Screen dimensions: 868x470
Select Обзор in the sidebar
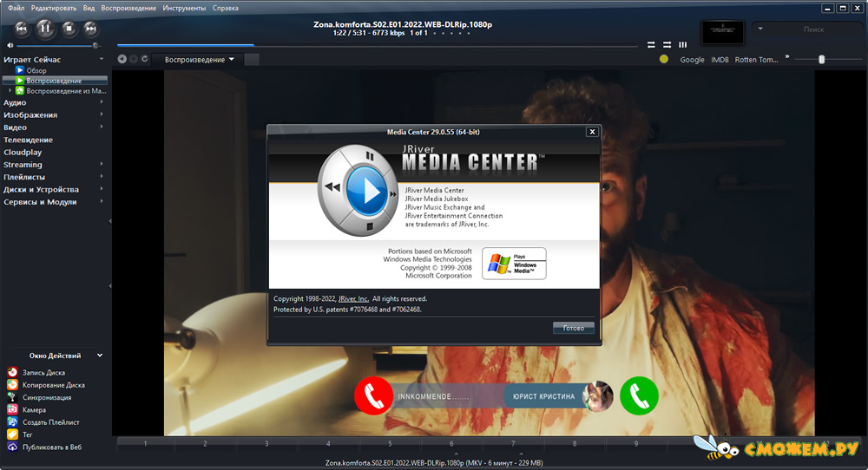(36, 70)
